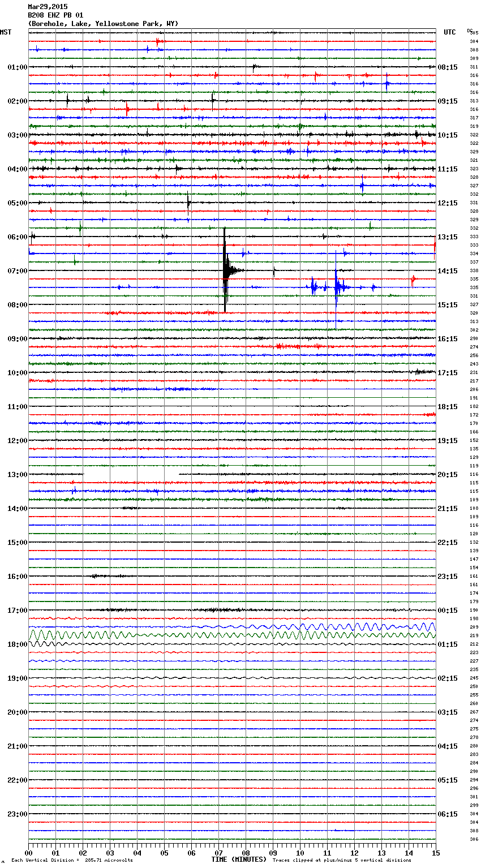Click the 11:00 MST hour label
Image resolution: width=481 pixels, height=868 pixels.
click(x=18, y=407)
